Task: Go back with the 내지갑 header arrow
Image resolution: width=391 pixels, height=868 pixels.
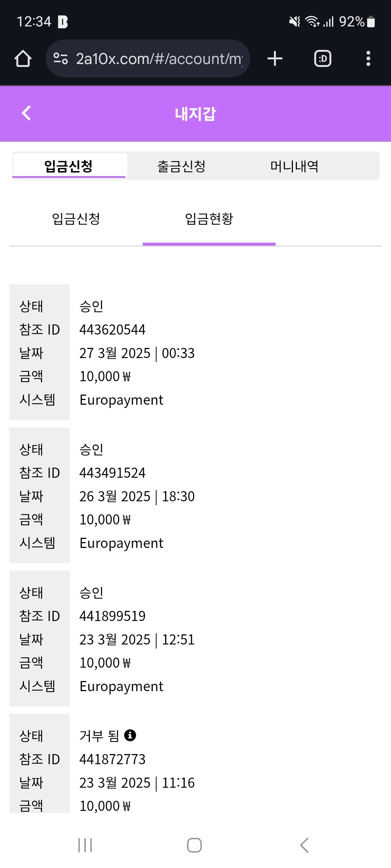Action: (26, 113)
